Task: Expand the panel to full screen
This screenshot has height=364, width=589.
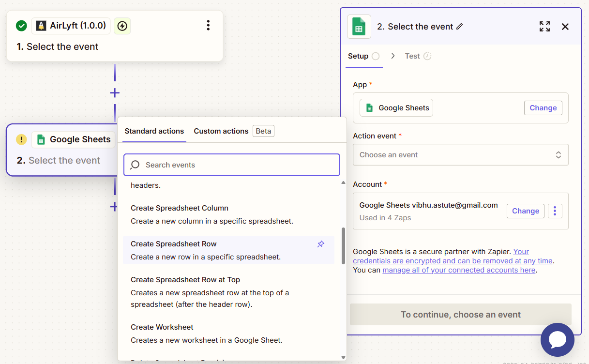Action: pos(544,27)
